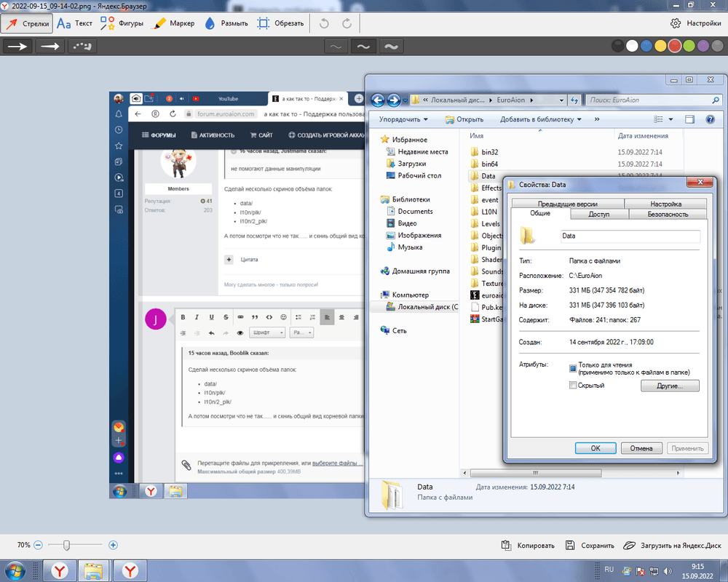Choose the dotted trail arrow style
Viewport: 728px width, 582px height.
pyautogui.click(x=82, y=46)
